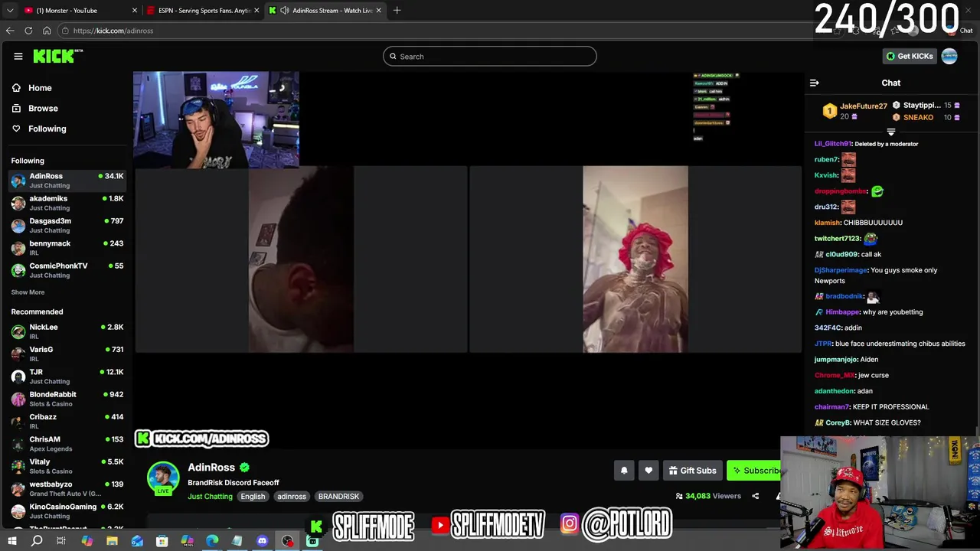980x551 pixels.
Task: Click the Get KICKs button
Action: 910,56
